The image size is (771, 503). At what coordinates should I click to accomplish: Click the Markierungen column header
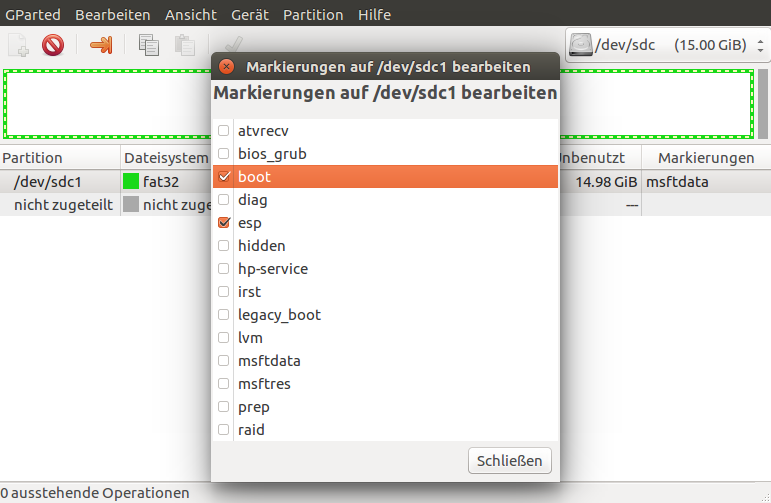click(705, 158)
